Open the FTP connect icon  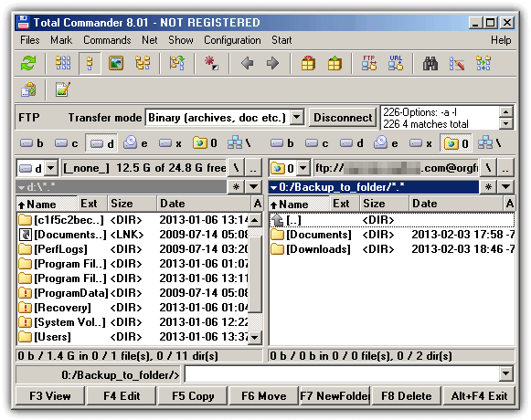pos(369,63)
